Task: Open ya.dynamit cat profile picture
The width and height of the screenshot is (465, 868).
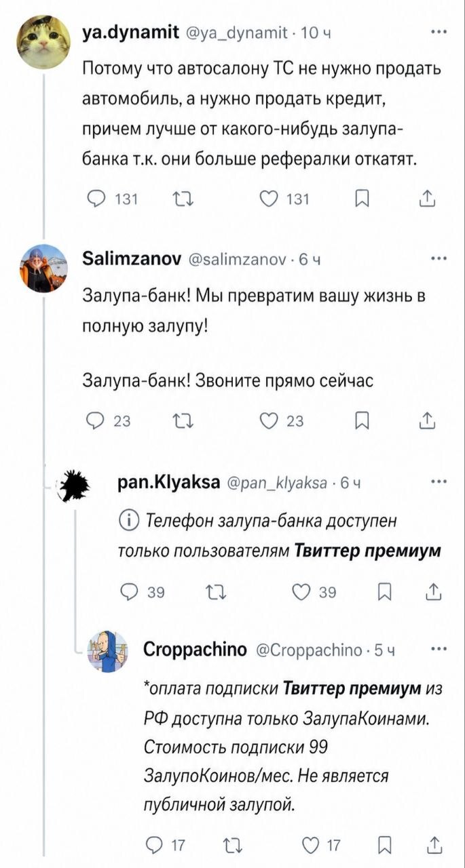Action: coord(43,43)
